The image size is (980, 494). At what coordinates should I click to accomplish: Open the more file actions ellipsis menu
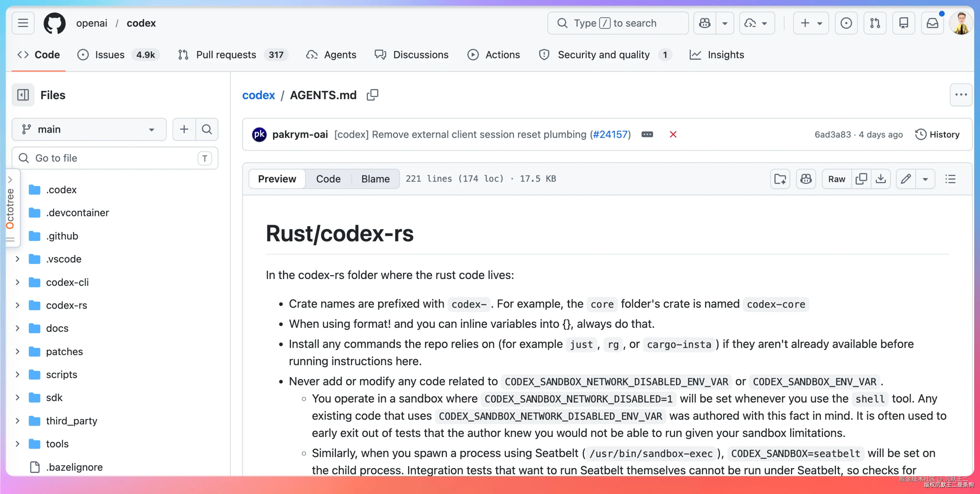(x=961, y=95)
